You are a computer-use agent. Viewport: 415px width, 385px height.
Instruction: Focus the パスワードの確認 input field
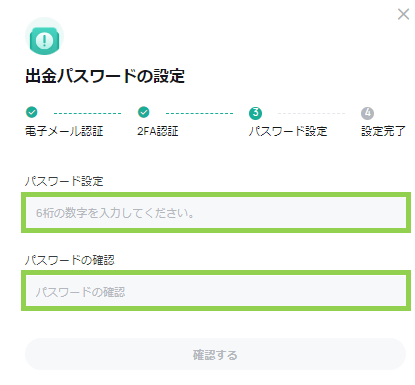(216, 291)
